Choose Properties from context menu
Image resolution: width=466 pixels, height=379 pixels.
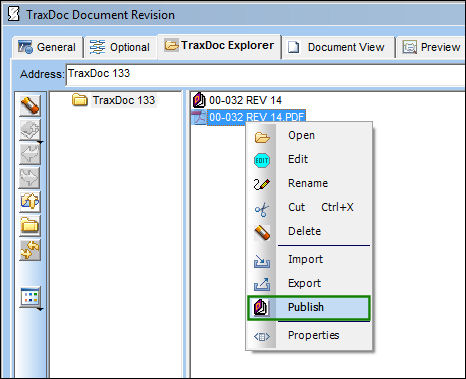tap(308, 335)
